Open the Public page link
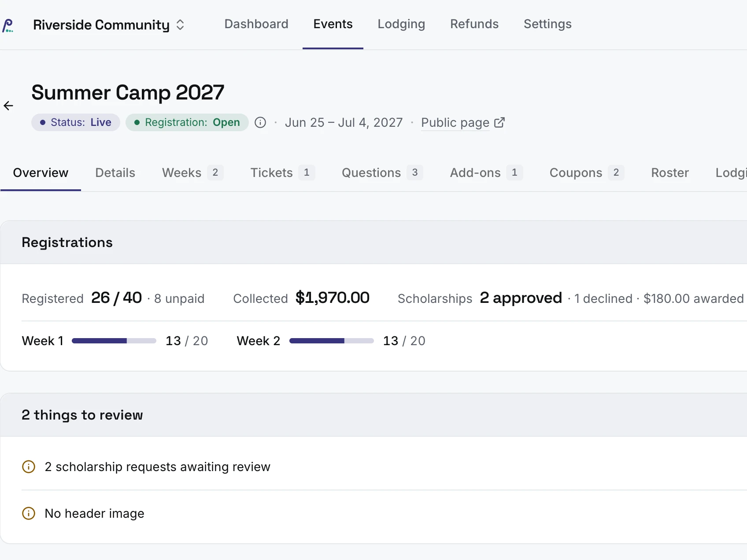 455,122
